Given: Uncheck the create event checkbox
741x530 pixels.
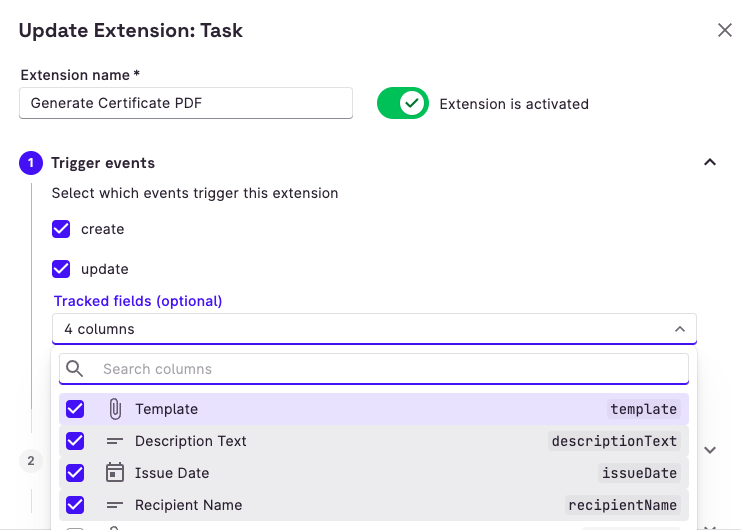Looking at the screenshot, I should [x=62, y=229].
